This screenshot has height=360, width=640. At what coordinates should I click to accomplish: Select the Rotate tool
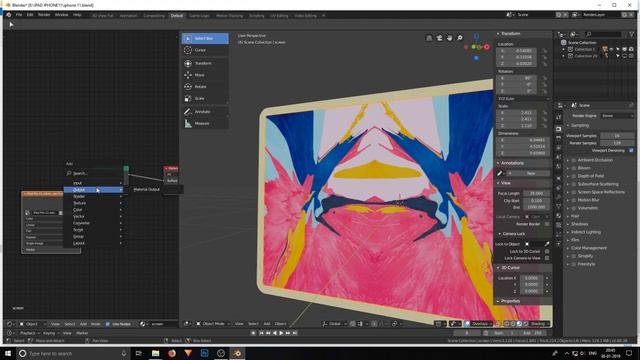pyautogui.click(x=205, y=87)
